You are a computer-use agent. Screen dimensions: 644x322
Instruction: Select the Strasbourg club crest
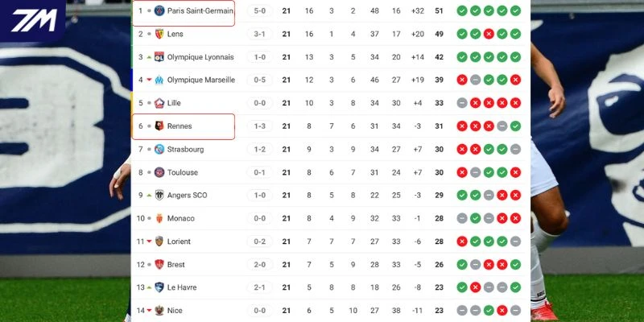coord(159,149)
